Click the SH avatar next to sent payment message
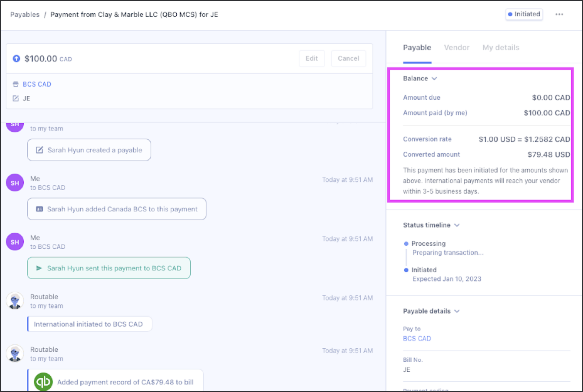The width and height of the screenshot is (583, 392). tap(15, 242)
